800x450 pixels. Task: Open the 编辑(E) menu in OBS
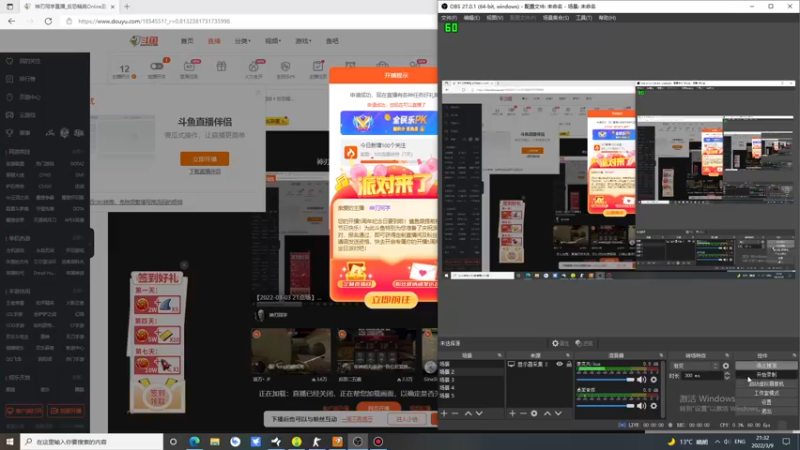(x=471, y=18)
